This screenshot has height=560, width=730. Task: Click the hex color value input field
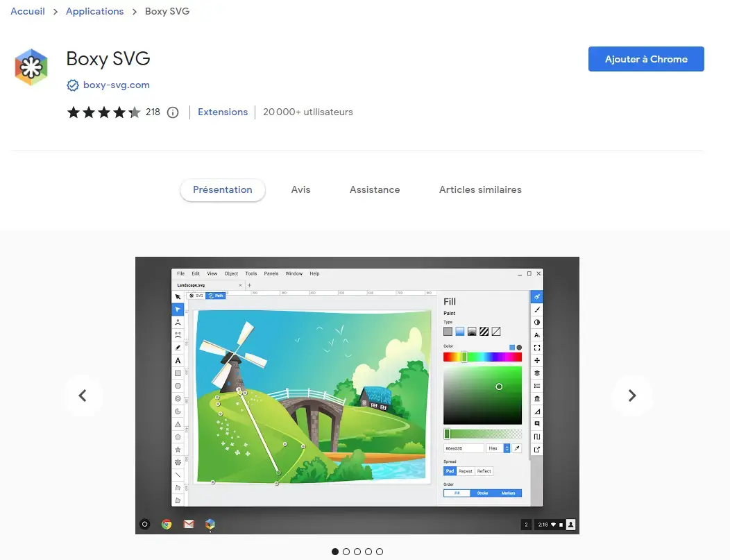tap(464, 448)
